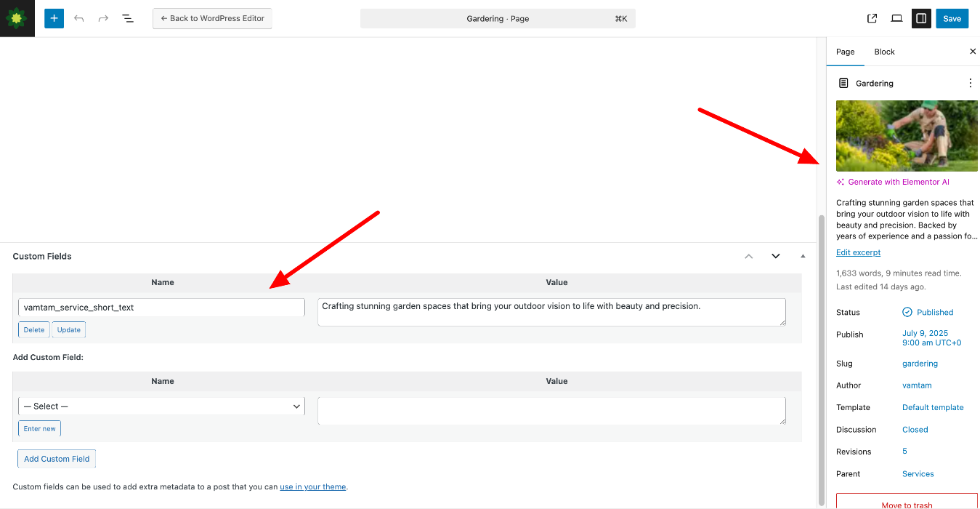
Task: Click the vamtam_service_short_text name field
Action: coord(161,308)
